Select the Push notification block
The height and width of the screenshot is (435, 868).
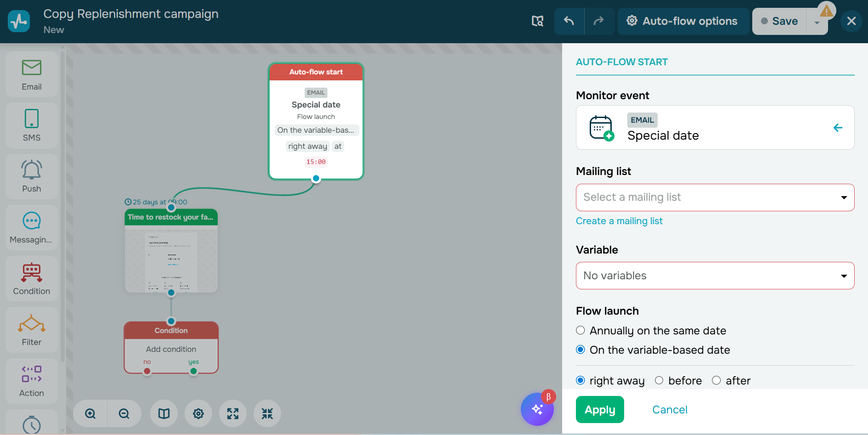pos(32,177)
